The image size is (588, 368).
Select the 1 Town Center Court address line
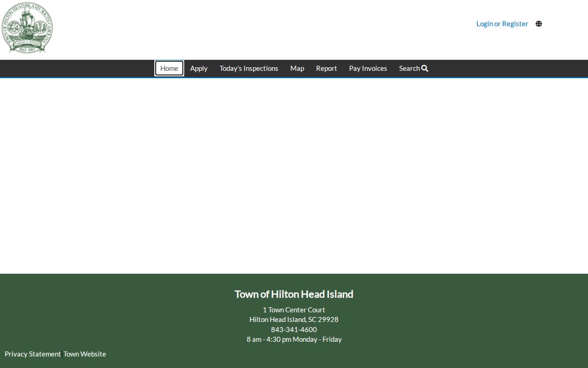click(294, 310)
